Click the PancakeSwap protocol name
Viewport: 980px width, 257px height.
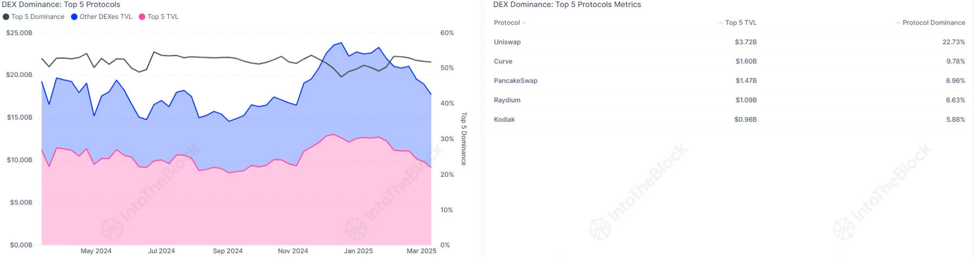click(x=515, y=81)
